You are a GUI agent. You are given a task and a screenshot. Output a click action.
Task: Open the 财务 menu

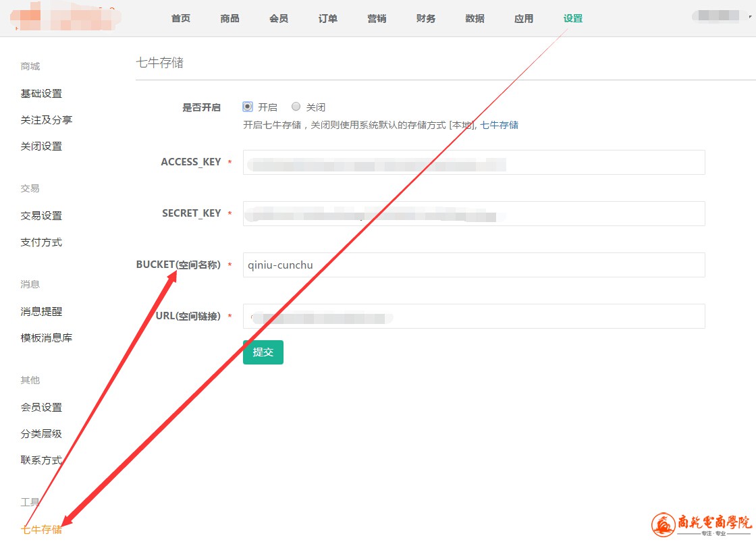point(426,19)
